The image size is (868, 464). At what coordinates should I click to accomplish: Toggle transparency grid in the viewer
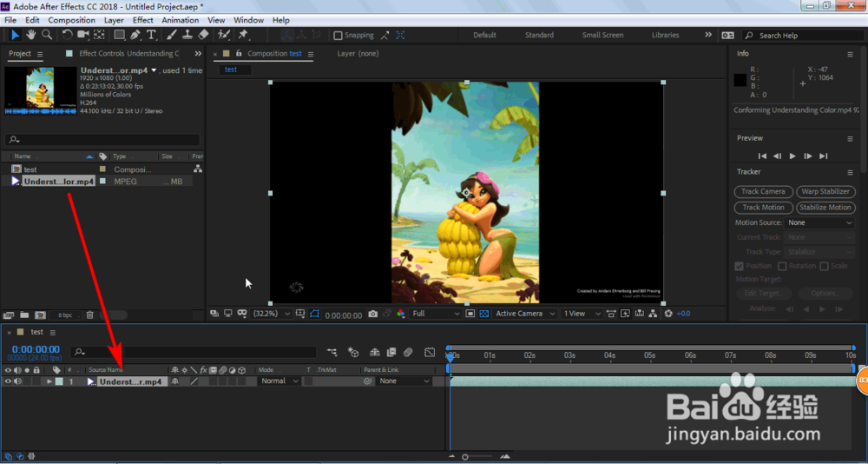tap(483, 314)
